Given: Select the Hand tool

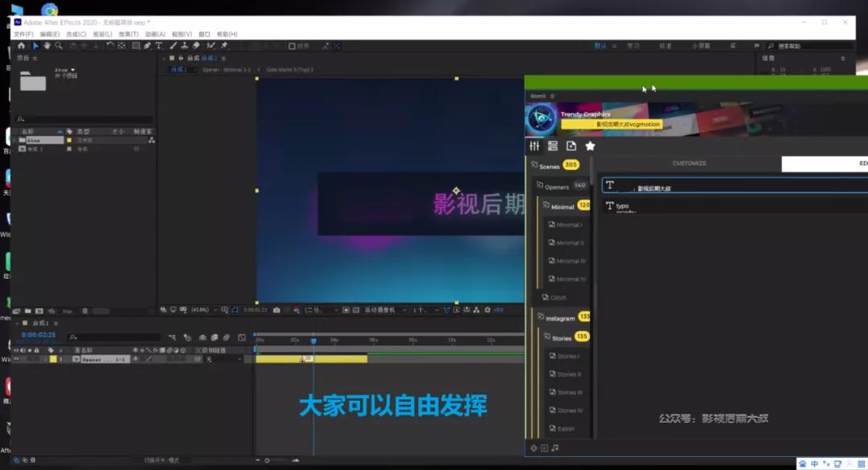Looking at the screenshot, I should click(47, 46).
